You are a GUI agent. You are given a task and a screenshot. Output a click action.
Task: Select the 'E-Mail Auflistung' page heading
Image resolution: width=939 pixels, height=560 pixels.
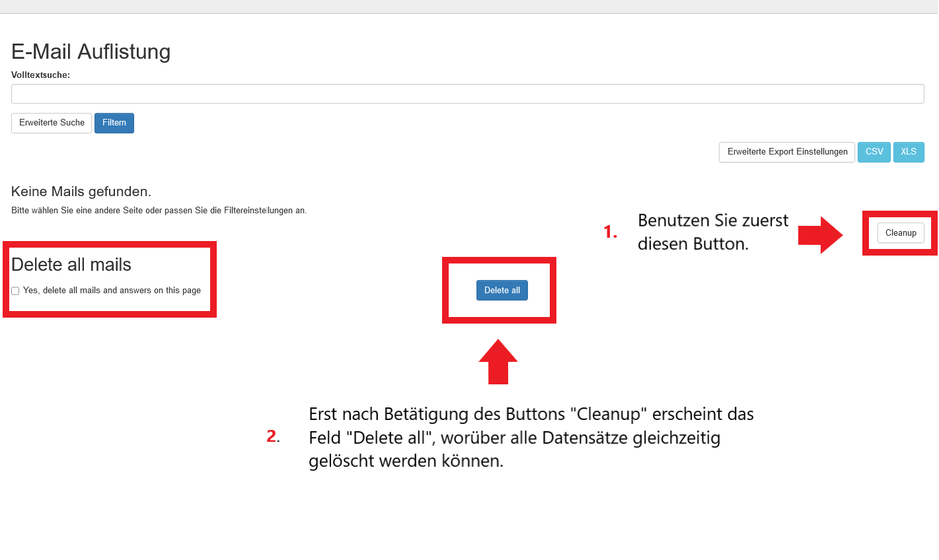coord(91,52)
